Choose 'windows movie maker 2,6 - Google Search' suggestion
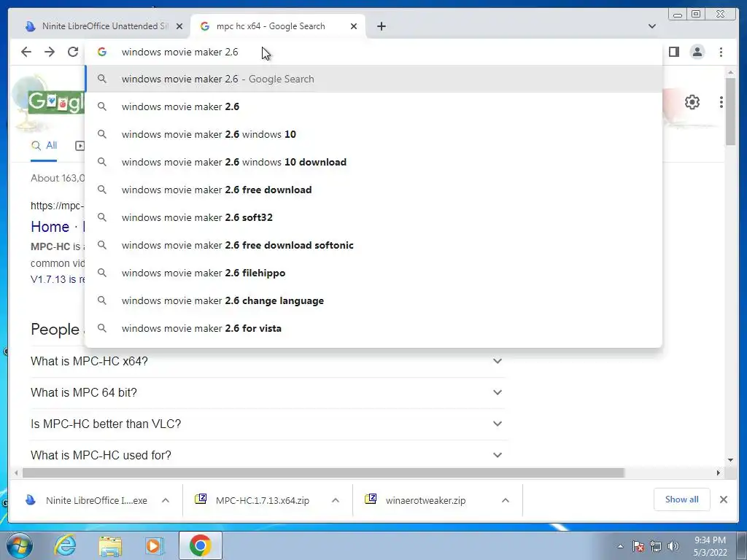The height and width of the screenshot is (560, 747). coord(374,79)
